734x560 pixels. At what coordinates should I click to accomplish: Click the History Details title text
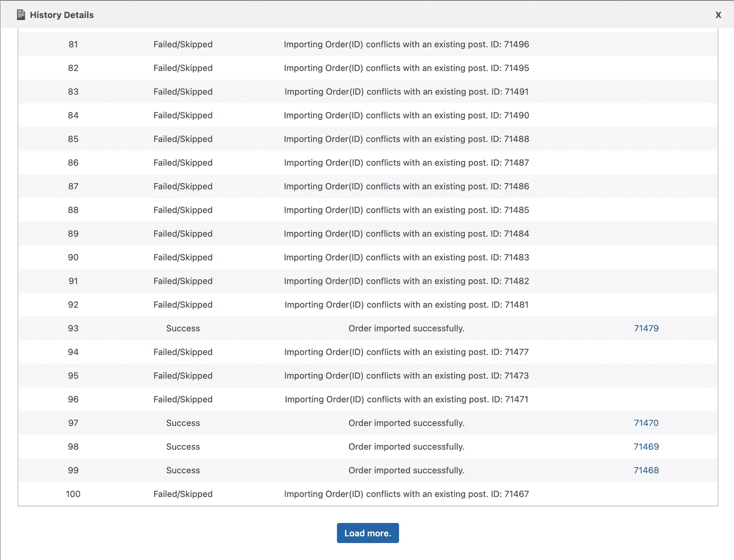(x=62, y=15)
